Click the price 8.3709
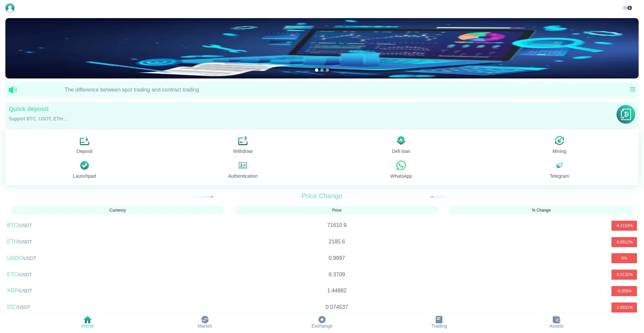 (337, 275)
